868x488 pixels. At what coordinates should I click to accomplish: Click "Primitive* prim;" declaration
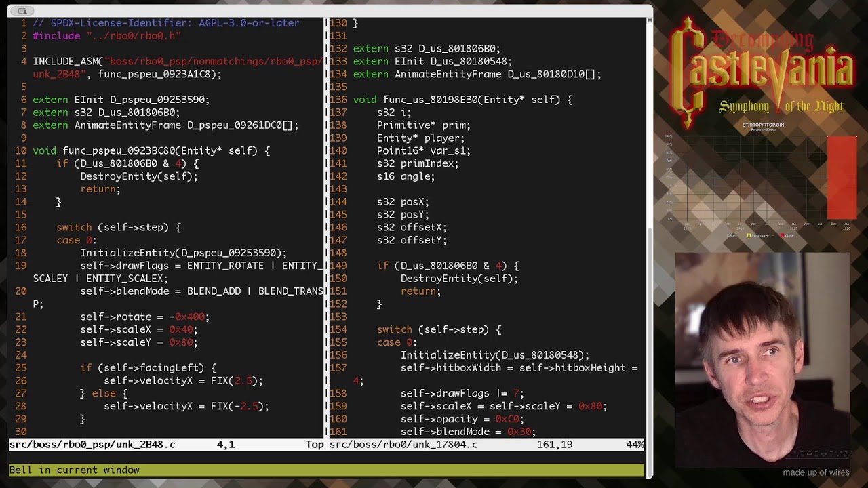coord(424,125)
